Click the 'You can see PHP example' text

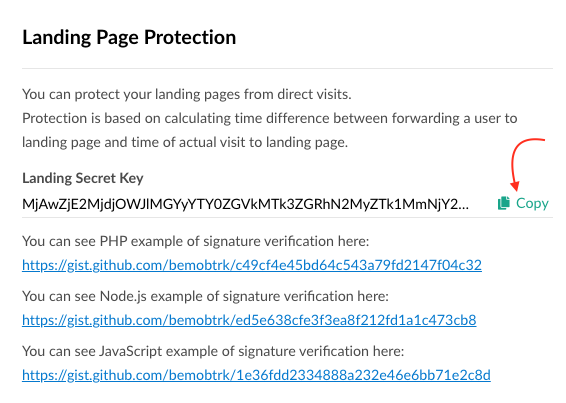196,241
